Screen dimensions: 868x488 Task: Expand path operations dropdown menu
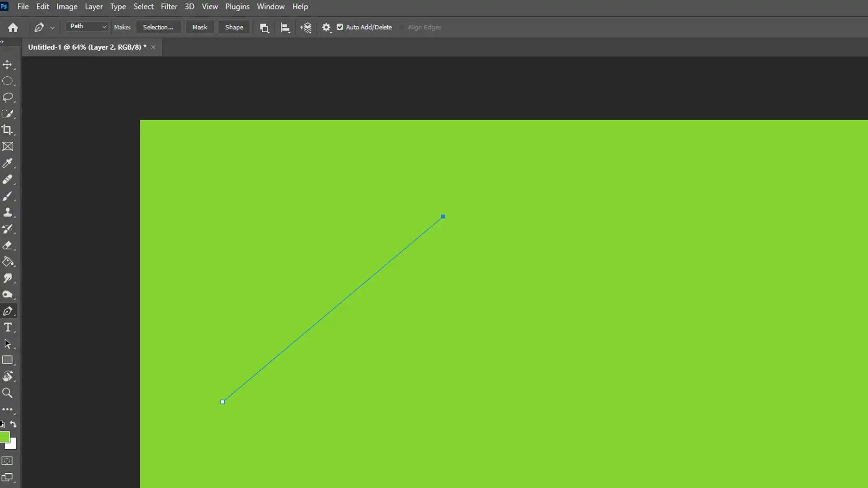264,27
